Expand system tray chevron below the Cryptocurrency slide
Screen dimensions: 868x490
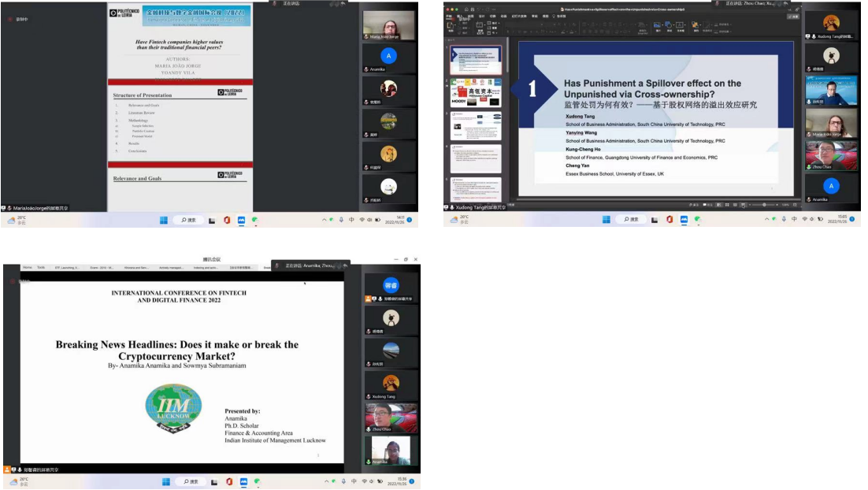point(325,481)
